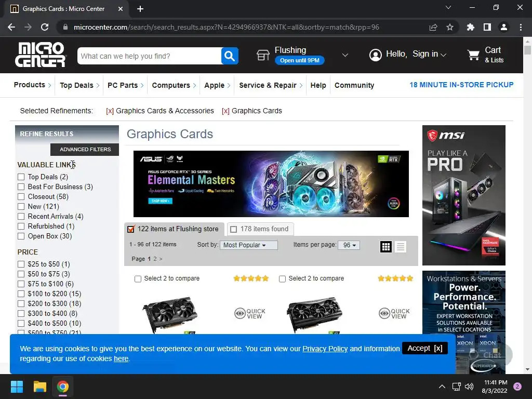The height and width of the screenshot is (399, 532).
Task: Reload the page with the refresh icon
Action: coord(45,27)
